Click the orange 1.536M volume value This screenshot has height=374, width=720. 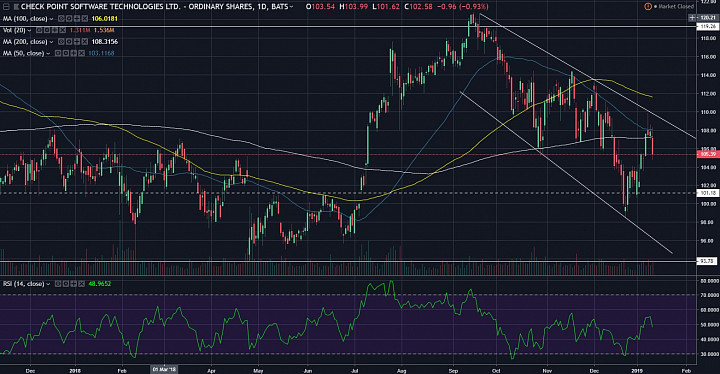click(104, 30)
